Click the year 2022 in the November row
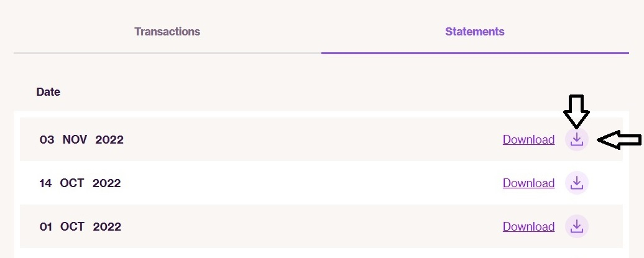Screen dimensions: 644x258 coord(109,140)
